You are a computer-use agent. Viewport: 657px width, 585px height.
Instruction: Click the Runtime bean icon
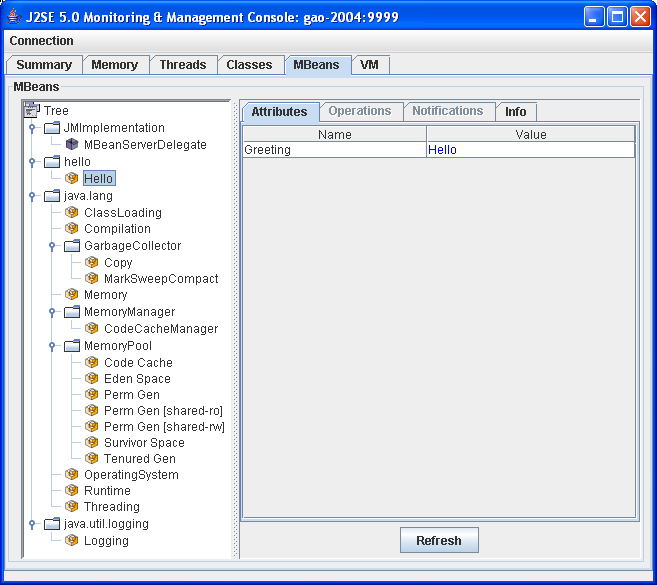72,490
